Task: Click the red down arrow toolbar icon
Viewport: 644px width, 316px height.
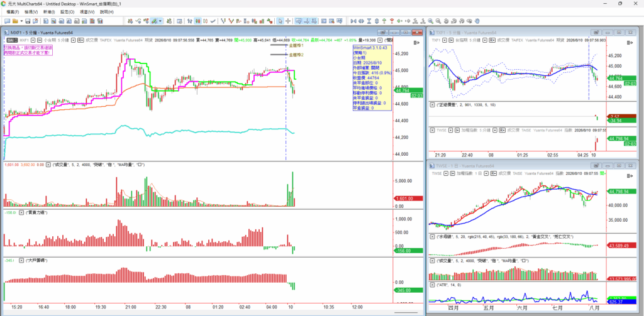Action: coord(392,21)
